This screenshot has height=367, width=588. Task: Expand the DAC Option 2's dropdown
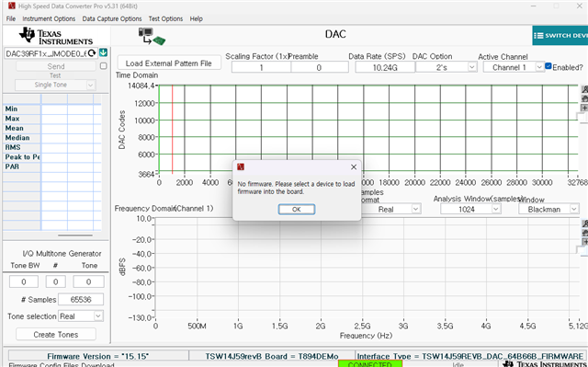pyautogui.click(x=447, y=67)
